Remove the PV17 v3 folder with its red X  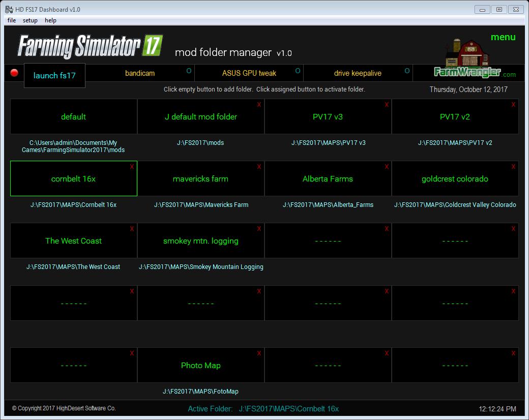pyautogui.click(x=387, y=105)
